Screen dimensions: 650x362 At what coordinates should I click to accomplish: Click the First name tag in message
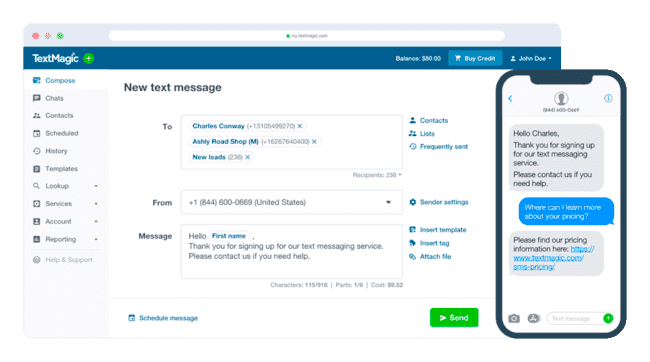[229, 236]
